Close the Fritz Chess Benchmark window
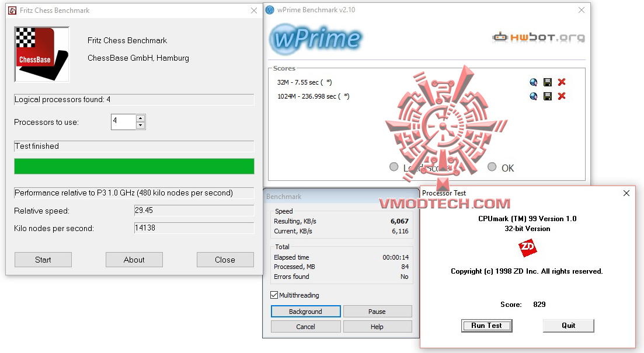 tap(254, 11)
